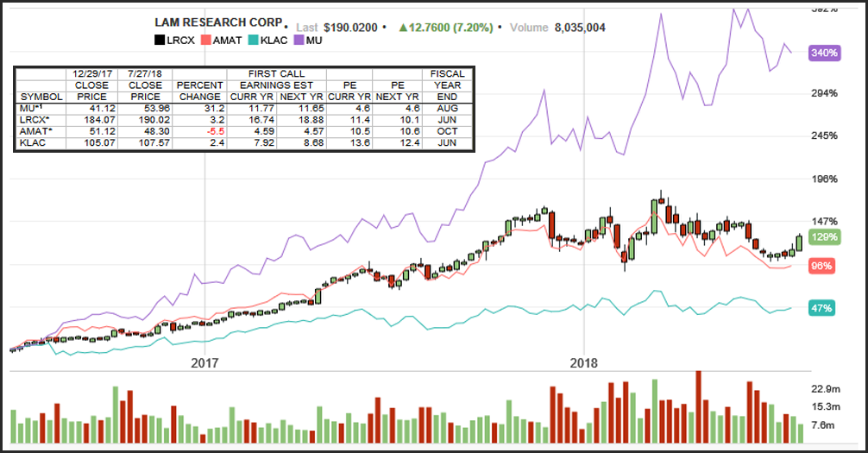The image size is (868, 453).
Task: Click the 2017 year marker on axis
Action: [204, 363]
